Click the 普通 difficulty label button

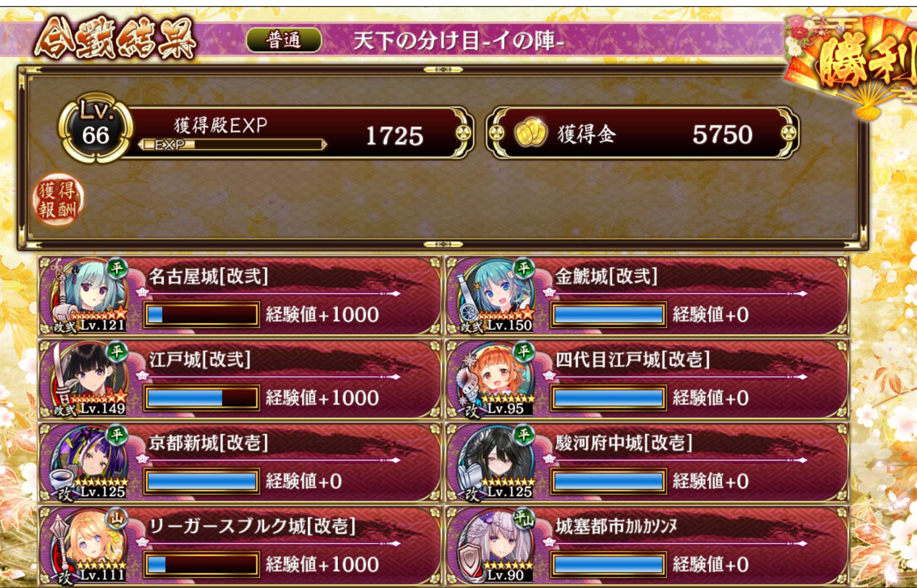coord(284,40)
